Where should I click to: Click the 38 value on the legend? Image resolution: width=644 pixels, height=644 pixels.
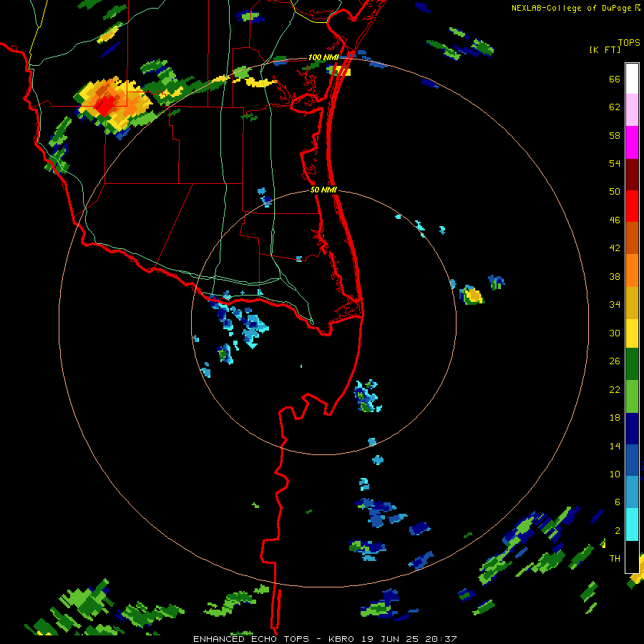click(x=615, y=276)
